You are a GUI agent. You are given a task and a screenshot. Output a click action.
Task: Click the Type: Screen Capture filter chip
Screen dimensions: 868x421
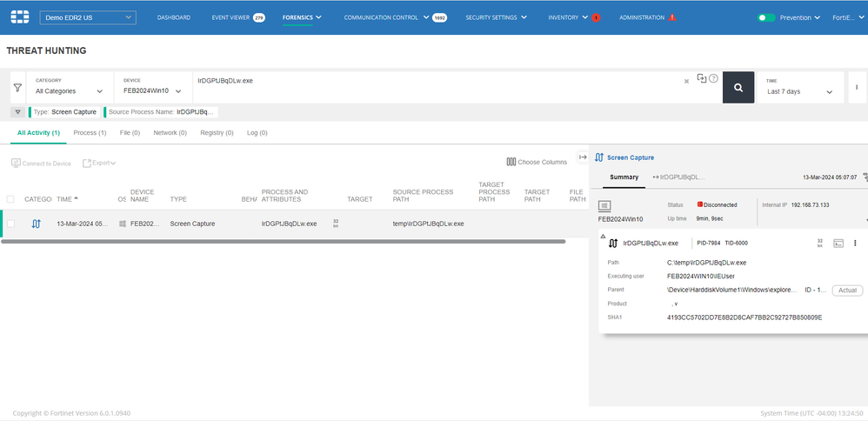tap(64, 112)
